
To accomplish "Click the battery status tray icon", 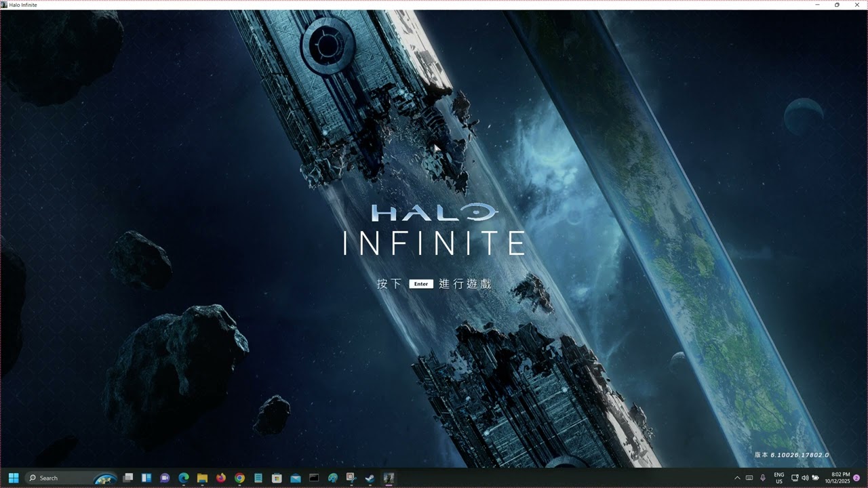I will click(815, 478).
